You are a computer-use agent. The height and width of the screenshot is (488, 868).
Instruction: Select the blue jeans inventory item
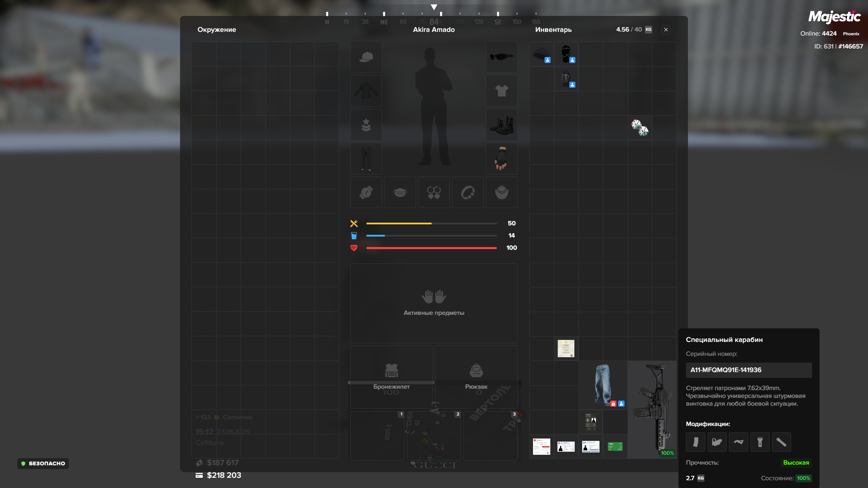[x=603, y=385]
